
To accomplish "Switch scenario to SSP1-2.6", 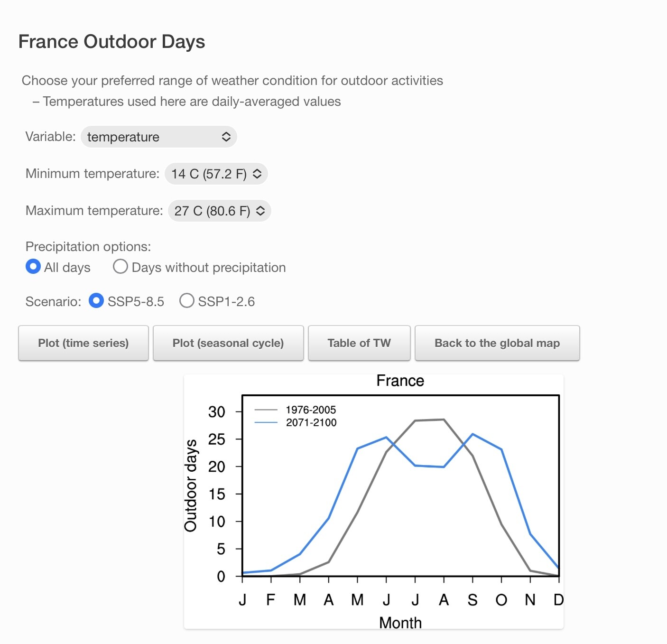I will (187, 301).
